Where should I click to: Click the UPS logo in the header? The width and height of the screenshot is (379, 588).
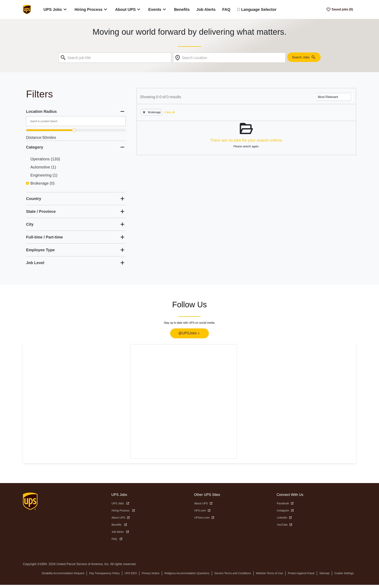(x=27, y=9)
